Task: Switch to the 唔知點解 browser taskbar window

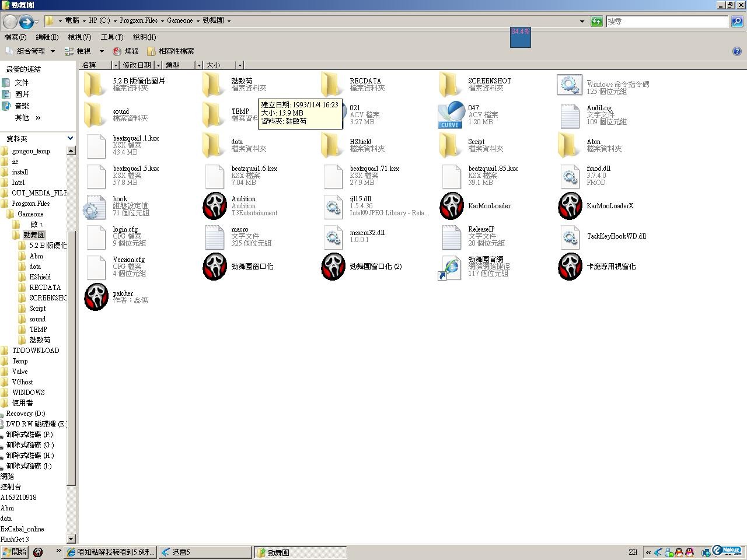Action: click(x=111, y=552)
